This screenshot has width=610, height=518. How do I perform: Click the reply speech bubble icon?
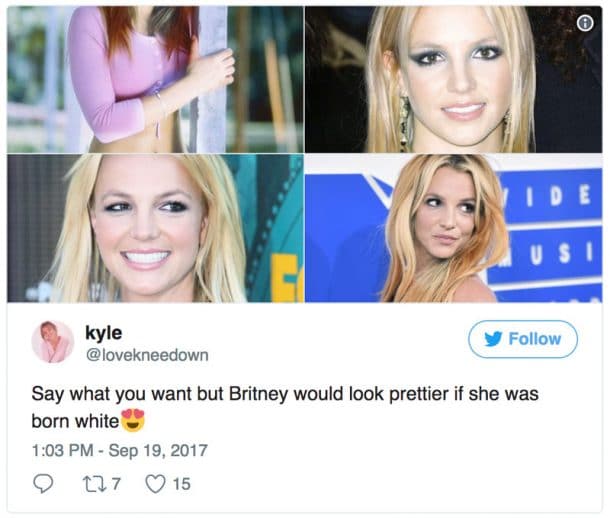tap(43, 484)
